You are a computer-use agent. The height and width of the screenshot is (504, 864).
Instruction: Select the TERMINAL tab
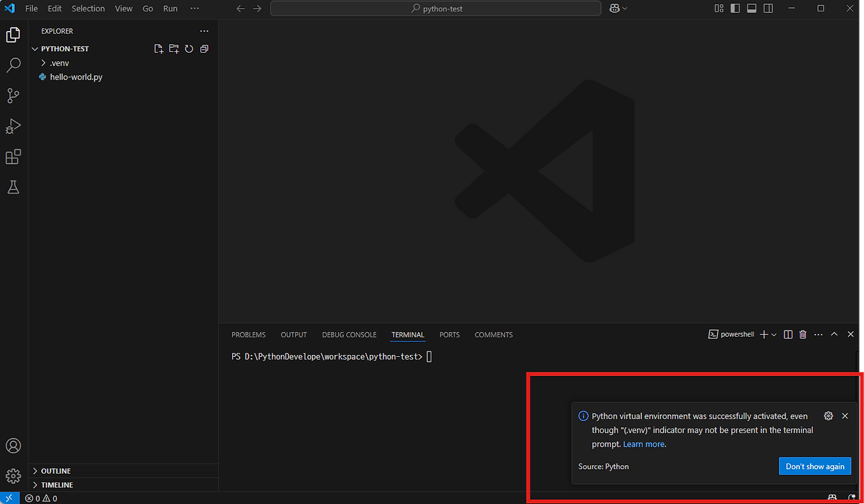click(x=408, y=335)
